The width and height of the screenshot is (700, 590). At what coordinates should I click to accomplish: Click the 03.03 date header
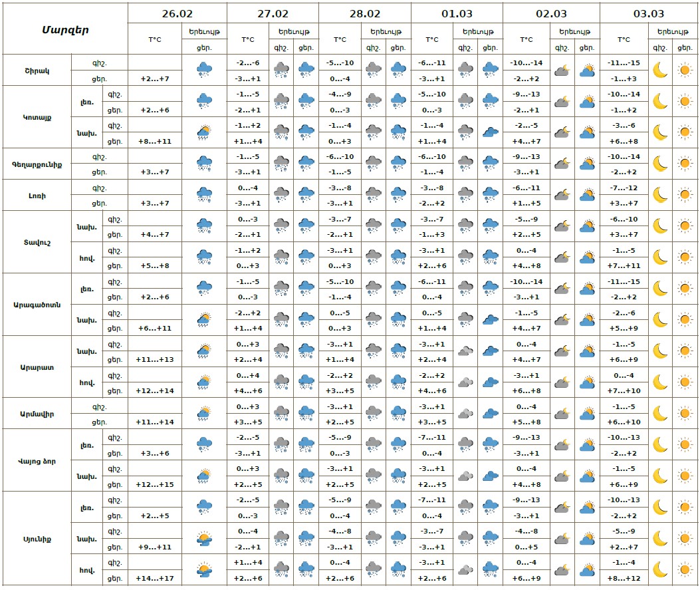tap(648, 13)
